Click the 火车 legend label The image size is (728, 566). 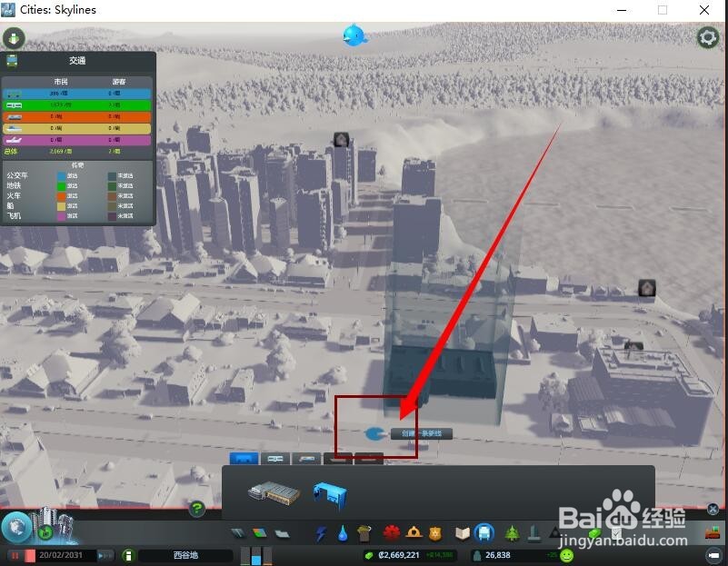pyautogui.click(x=14, y=195)
